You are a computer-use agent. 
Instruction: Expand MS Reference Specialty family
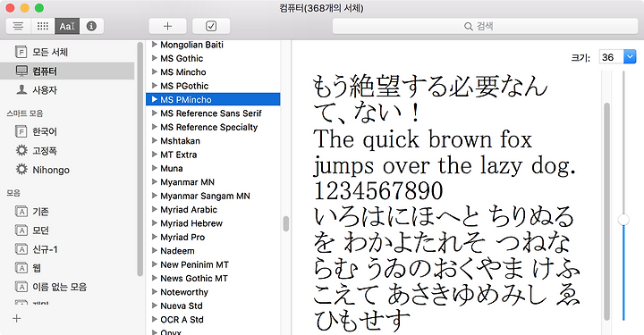point(155,127)
